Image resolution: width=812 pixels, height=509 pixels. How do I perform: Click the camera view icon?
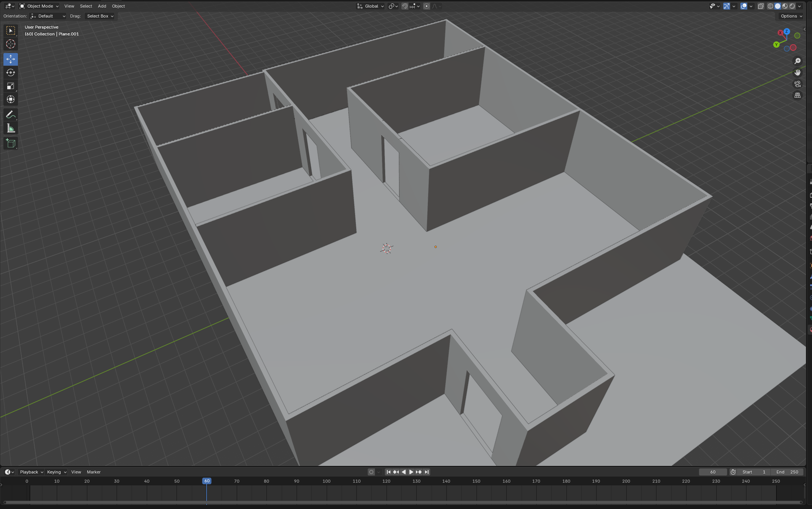(798, 84)
